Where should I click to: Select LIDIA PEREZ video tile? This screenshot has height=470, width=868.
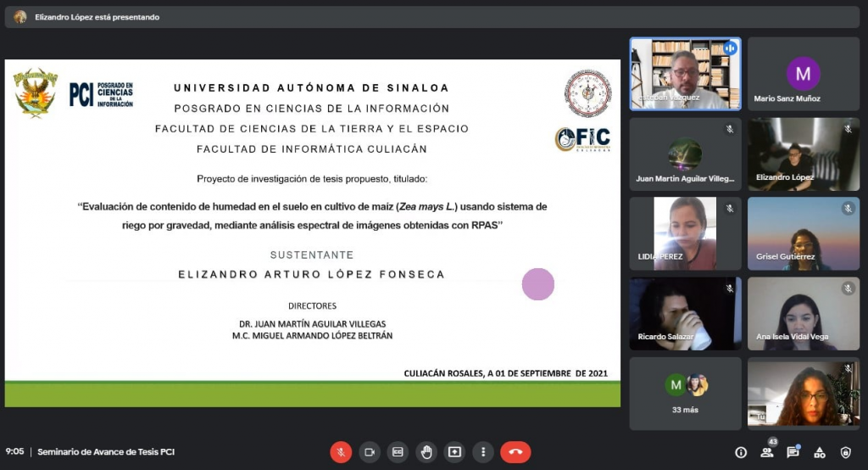pos(685,234)
